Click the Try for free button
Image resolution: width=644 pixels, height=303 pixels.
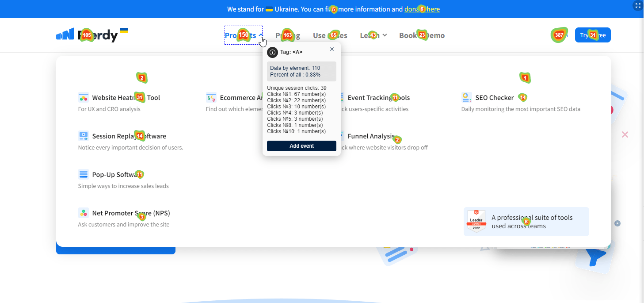[593, 35]
